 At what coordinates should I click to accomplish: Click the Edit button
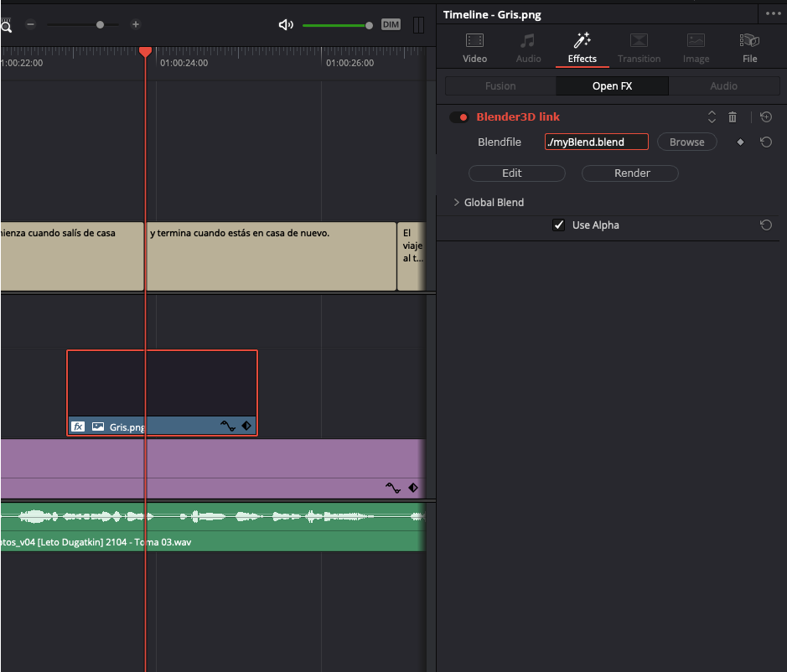516,173
